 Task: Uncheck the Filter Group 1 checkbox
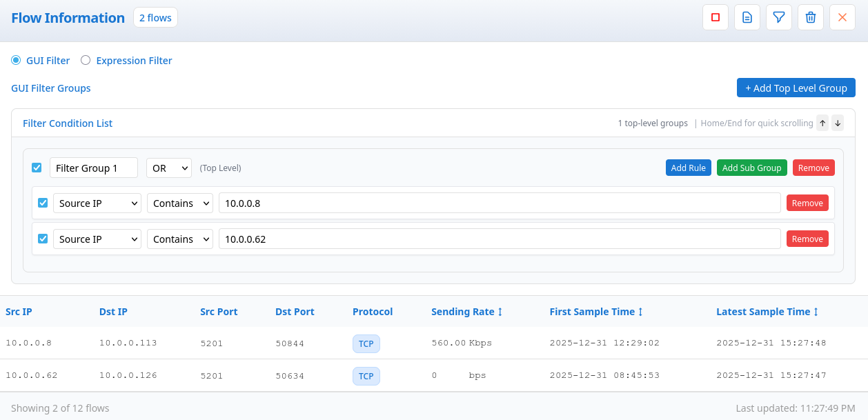[x=37, y=168]
